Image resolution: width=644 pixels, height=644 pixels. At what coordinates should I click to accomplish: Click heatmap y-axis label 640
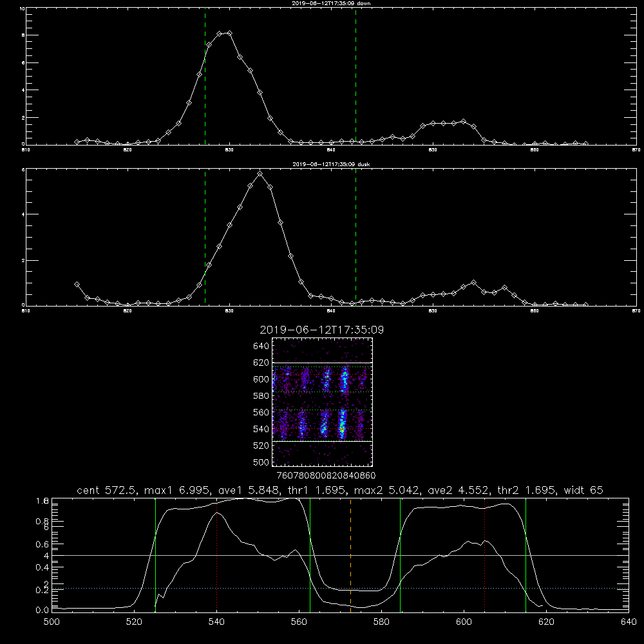(261, 346)
